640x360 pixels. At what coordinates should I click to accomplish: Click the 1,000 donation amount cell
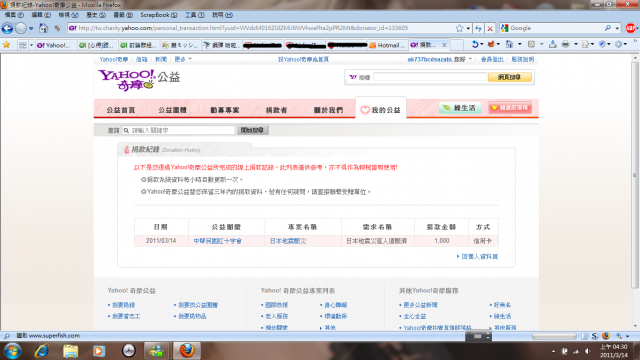[441, 241]
